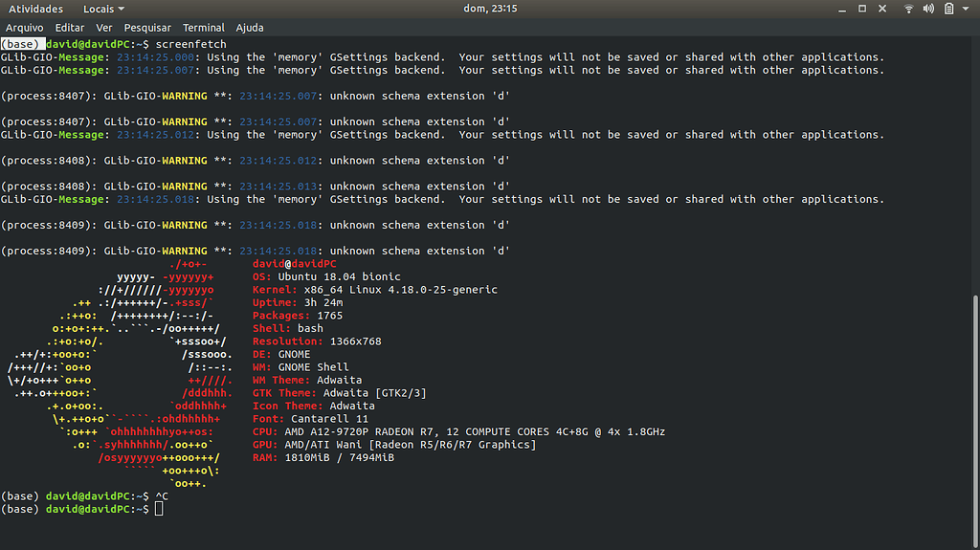
Task: Open the Atividades overview
Action: tap(35, 9)
